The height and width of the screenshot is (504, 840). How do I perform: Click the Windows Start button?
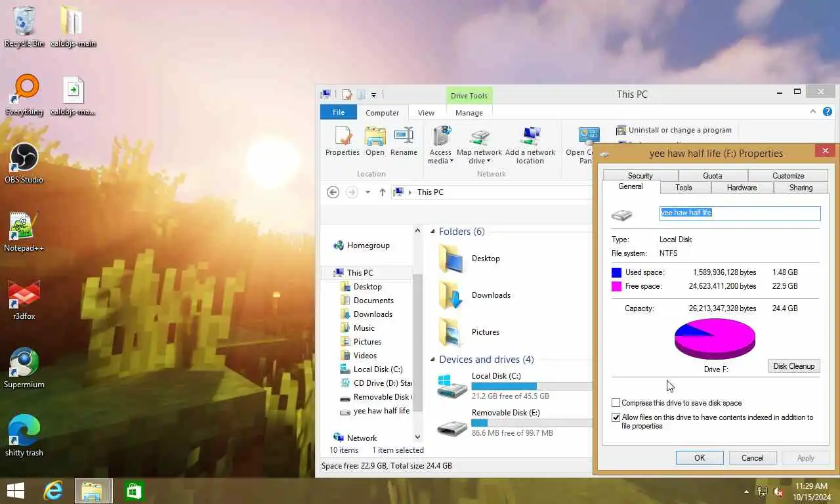click(x=15, y=491)
